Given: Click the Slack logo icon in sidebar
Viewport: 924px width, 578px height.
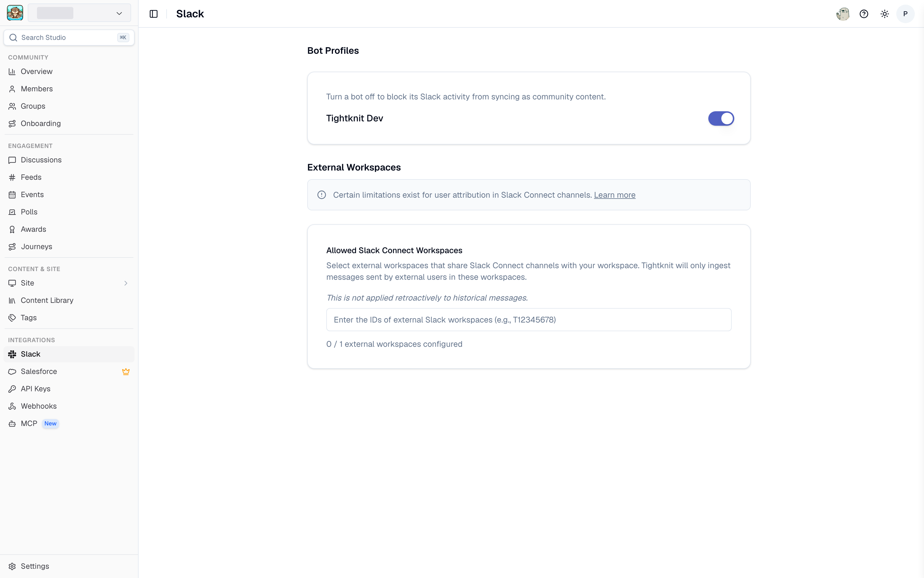Looking at the screenshot, I should [x=12, y=354].
